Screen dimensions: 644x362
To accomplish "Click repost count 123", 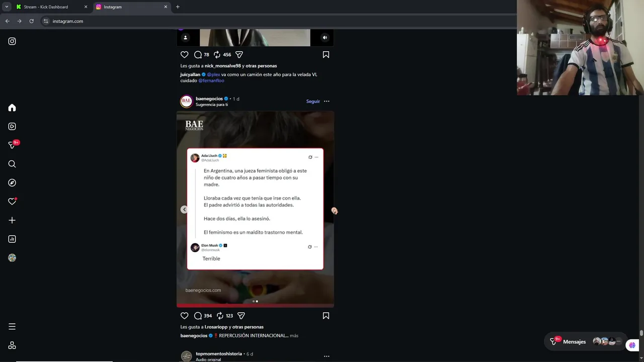I will pyautogui.click(x=229, y=316).
